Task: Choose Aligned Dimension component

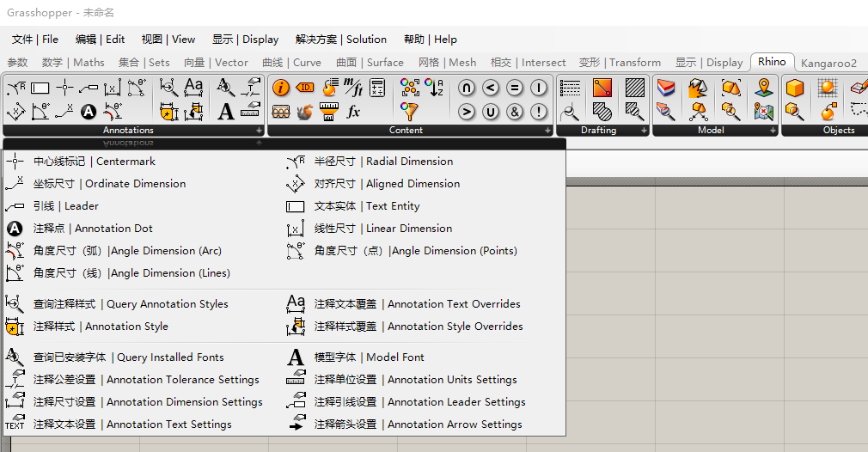Action: (373, 184)
